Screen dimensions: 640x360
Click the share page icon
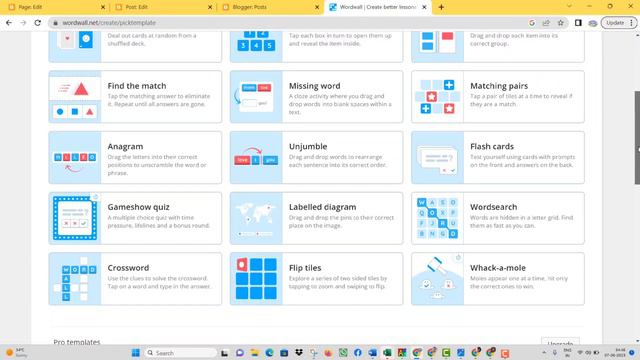pyautogui.click(x=546, y=23)
